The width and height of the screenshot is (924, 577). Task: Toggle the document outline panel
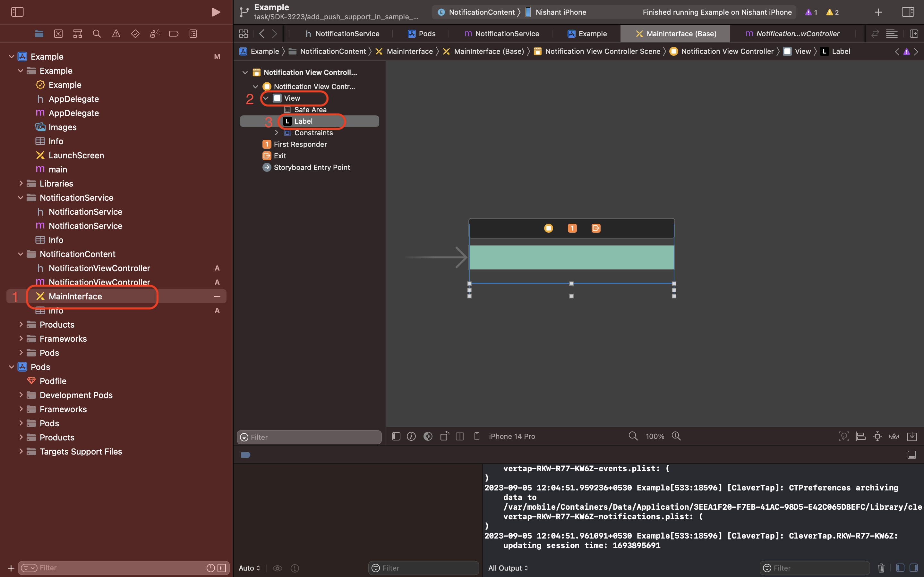coord(396,436)
